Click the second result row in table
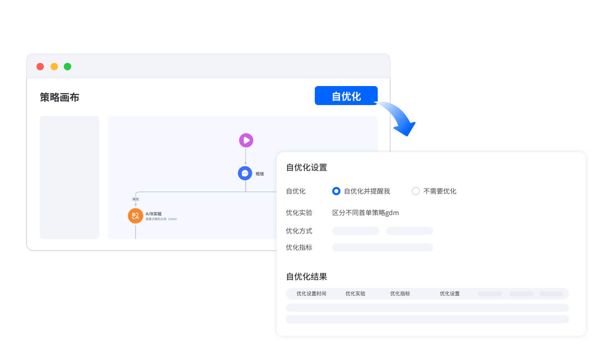The height and width of the screenshot is (364, 613). click(427, 319)
